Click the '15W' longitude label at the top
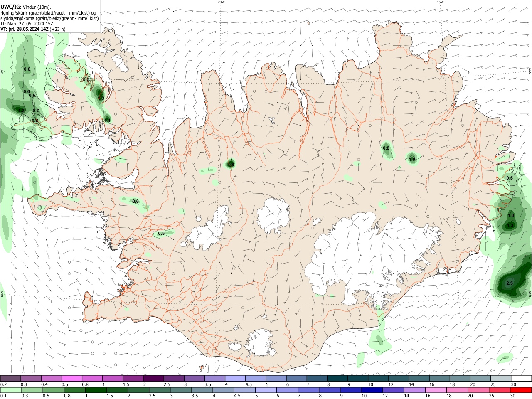532x399 pixels. coord(440,2)
